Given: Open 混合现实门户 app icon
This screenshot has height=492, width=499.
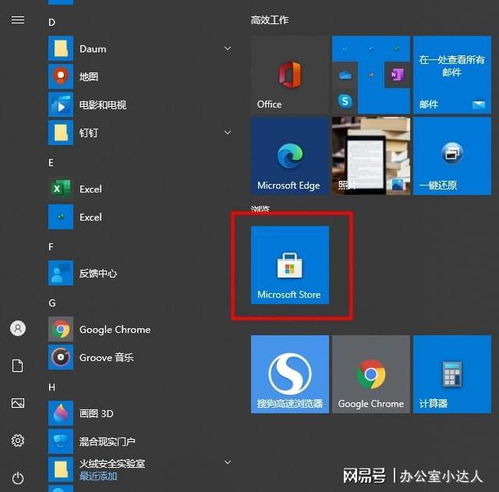Looking at the screenshot, I should (x=61, y=441).
